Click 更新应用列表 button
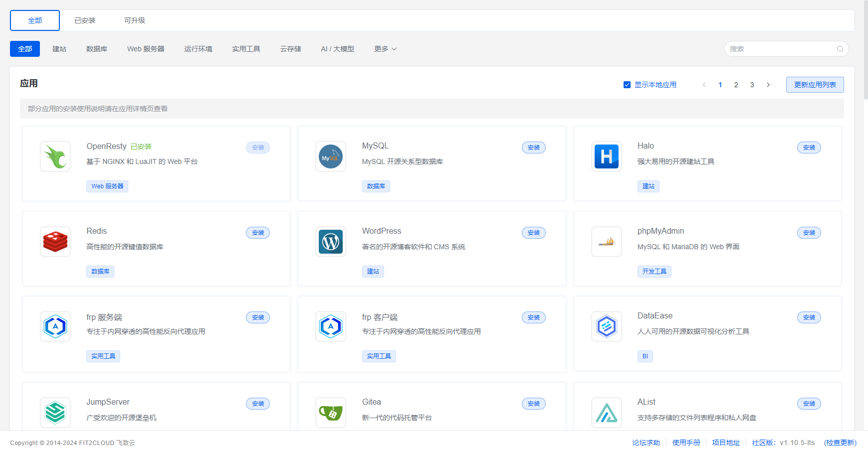This screenshot has height=454, width=868. point(815,85)
